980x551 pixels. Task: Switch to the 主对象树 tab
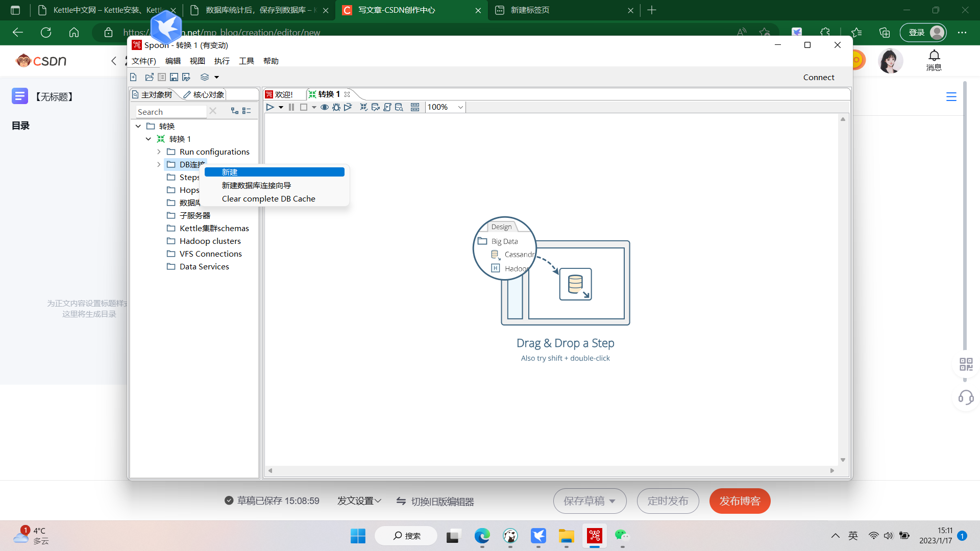152,94
